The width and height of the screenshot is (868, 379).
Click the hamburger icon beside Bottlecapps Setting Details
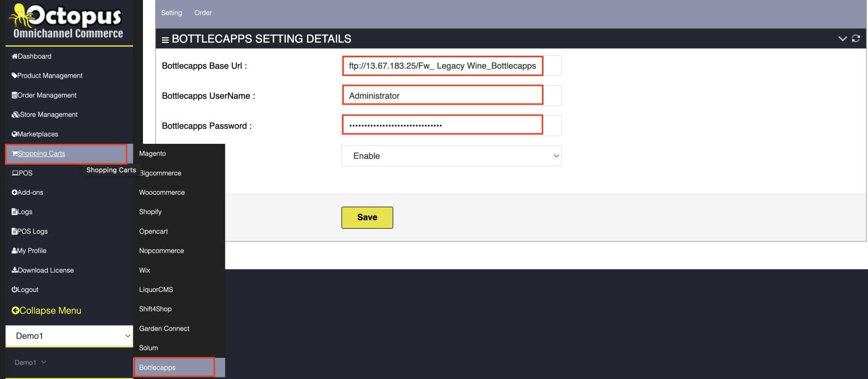[165, 40]
